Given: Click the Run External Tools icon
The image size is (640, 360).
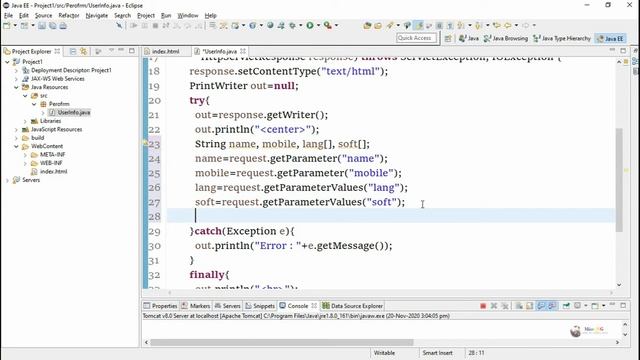Looking at the screenshot, I should (328, 25).
